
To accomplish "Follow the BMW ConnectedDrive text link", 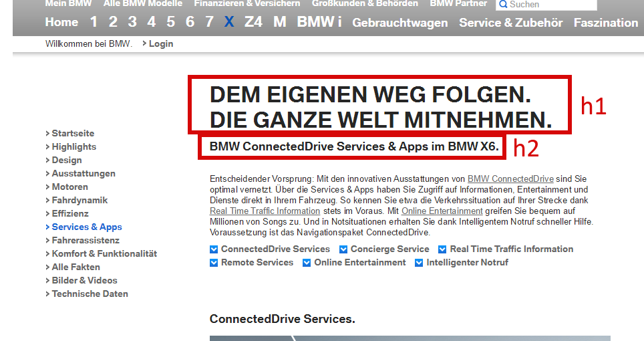I will [x=510, y=179].
